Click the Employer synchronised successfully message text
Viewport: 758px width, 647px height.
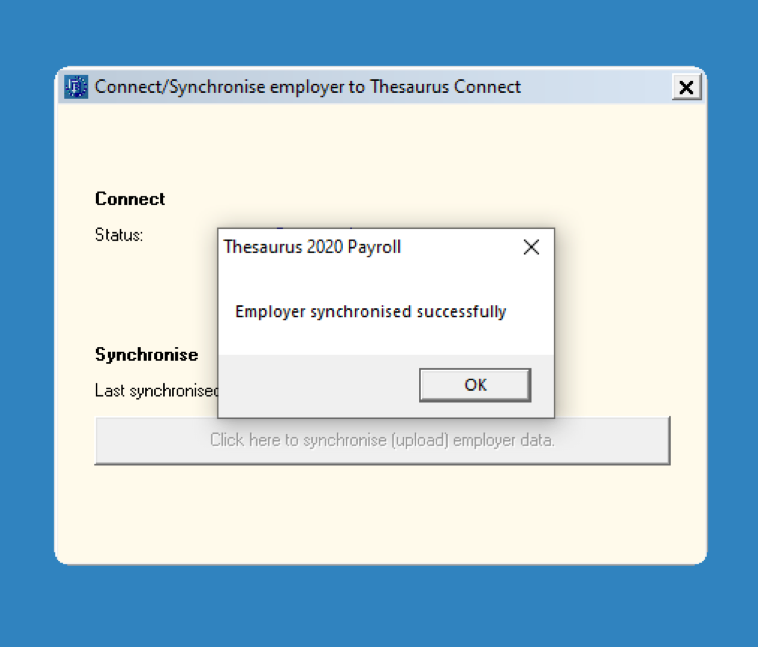tap(371, 311)
